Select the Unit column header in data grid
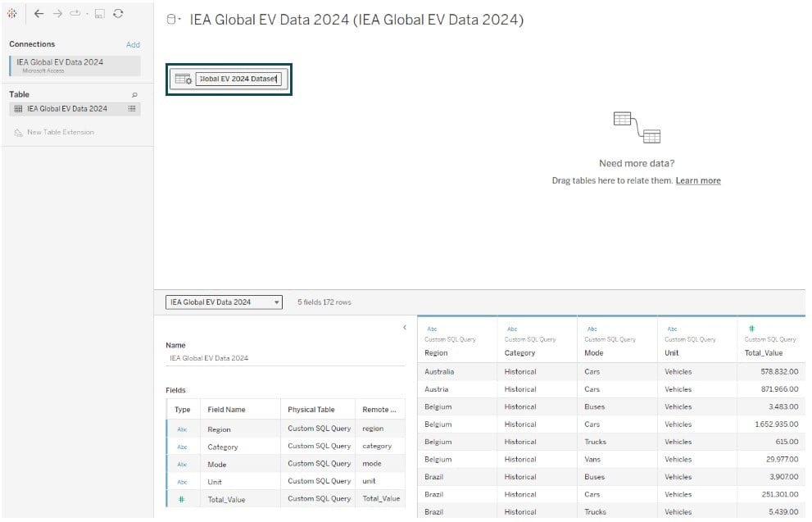Screen dimensions: 812x522 672,353
